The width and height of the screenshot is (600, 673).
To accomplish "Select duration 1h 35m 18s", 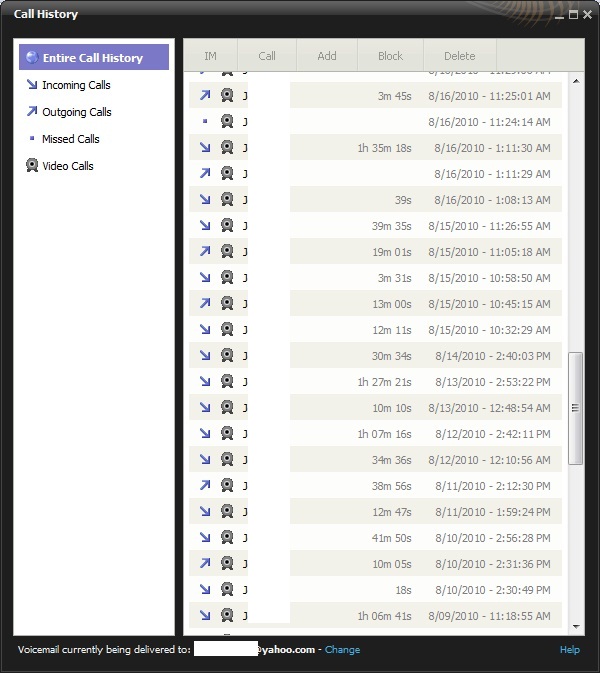I will 385,148.
